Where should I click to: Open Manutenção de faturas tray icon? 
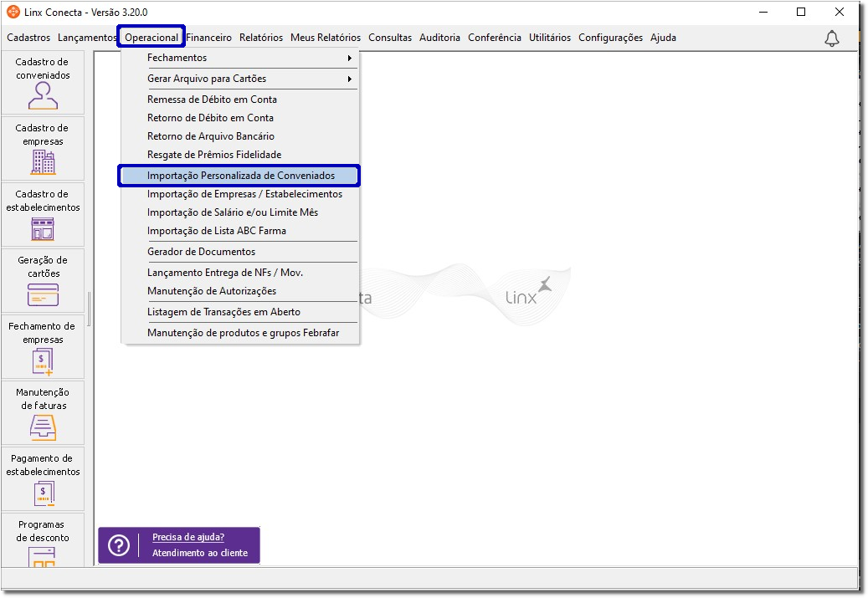44,427
